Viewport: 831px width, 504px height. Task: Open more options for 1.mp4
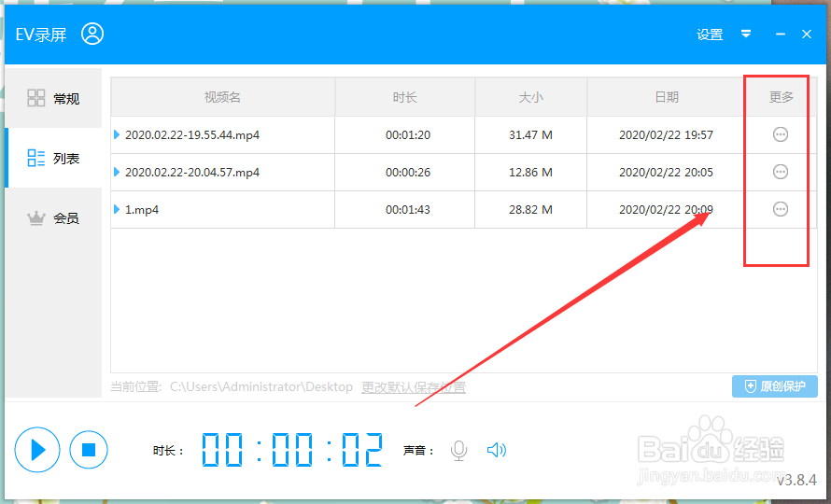(781, 209)
